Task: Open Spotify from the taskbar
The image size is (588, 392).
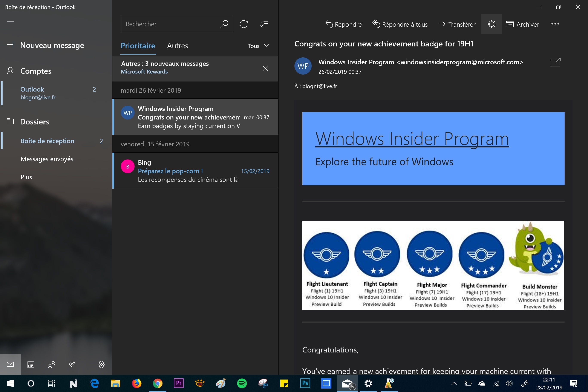Action: click(x=242, y=383)
